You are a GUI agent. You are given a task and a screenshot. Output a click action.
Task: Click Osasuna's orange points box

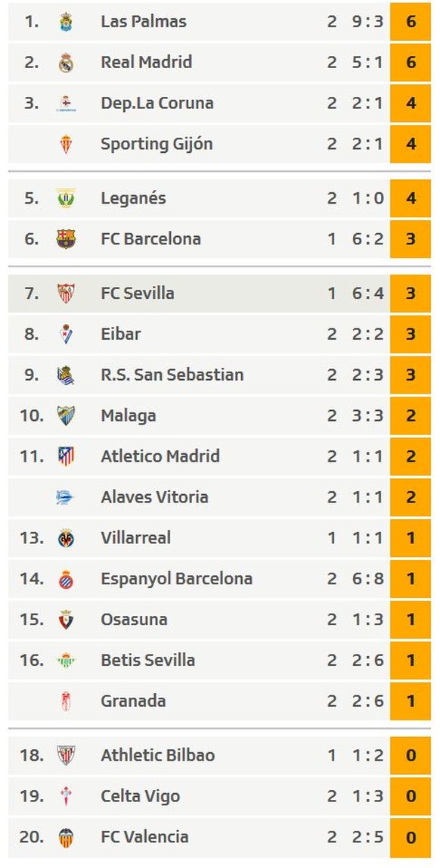tap(411, 620)
